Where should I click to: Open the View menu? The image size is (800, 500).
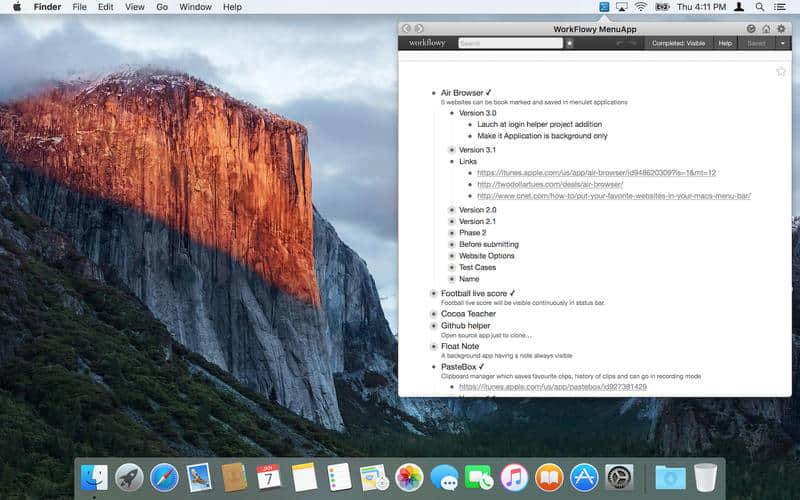click(x=135, y=7)
